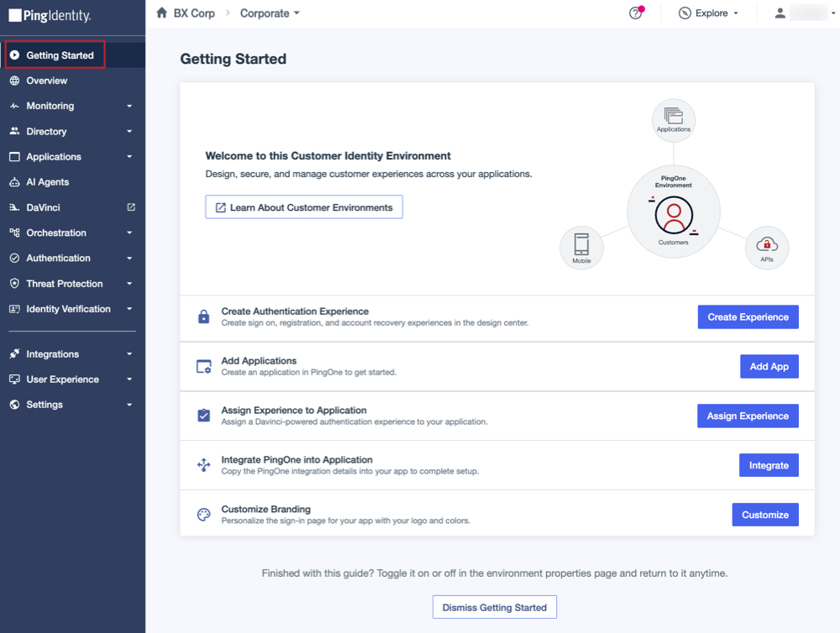Open the user account dropdown arrow

pyautogui.click(x=833, y=13)
